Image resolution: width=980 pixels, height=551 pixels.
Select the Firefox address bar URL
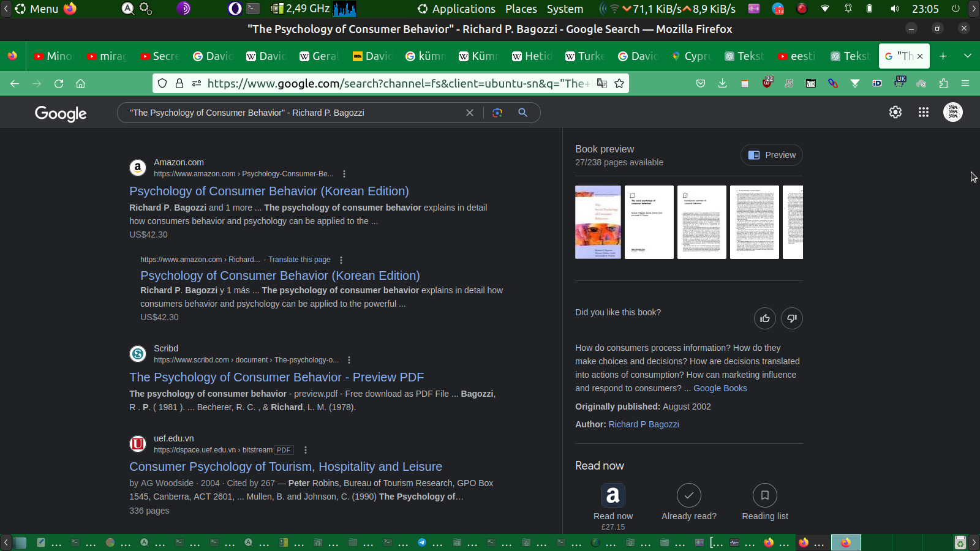click(x=398, y=83)
